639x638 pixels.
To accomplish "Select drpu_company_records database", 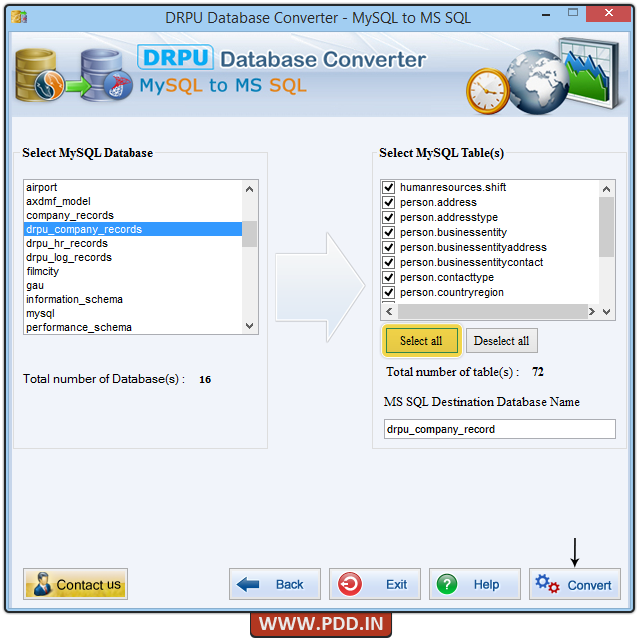I will point(133,229).
